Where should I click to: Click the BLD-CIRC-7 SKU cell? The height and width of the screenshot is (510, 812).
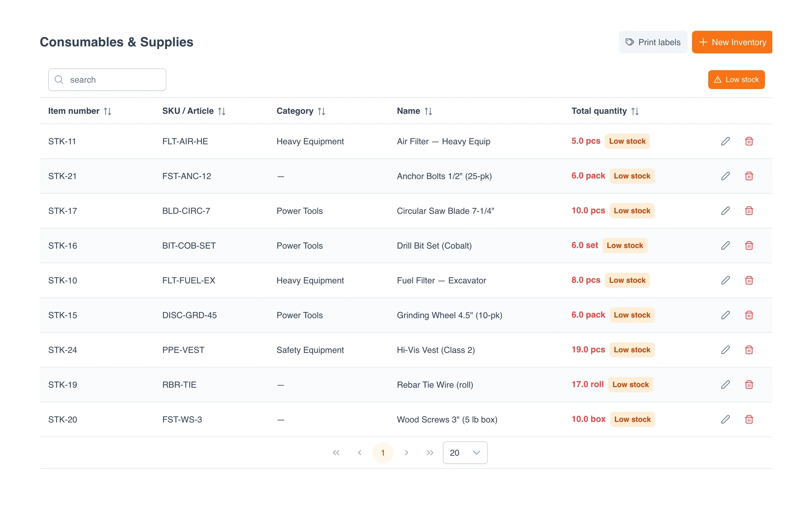(186, 210)
